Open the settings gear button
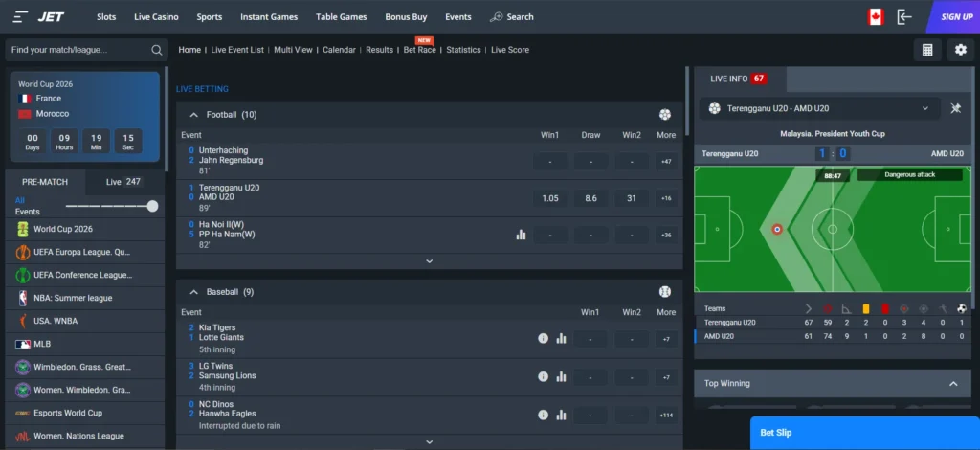This screenshot has width=980, height=450. pos(961,50)
